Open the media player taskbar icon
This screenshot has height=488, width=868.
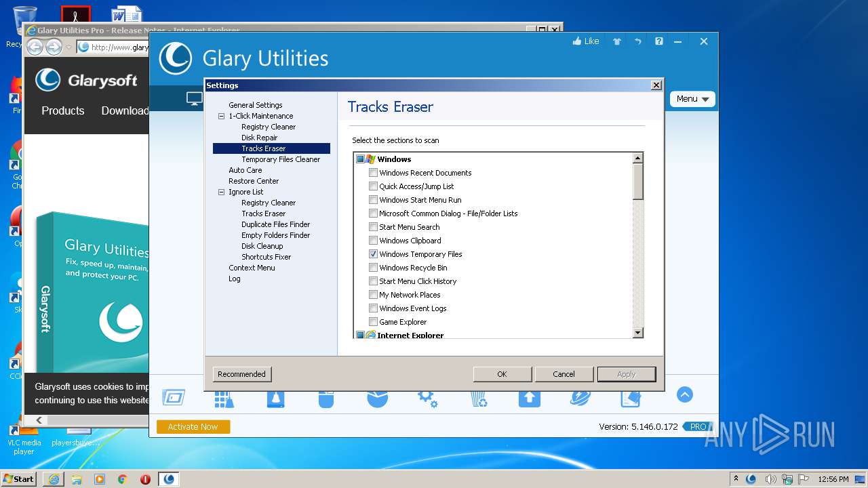pos(100,479)
